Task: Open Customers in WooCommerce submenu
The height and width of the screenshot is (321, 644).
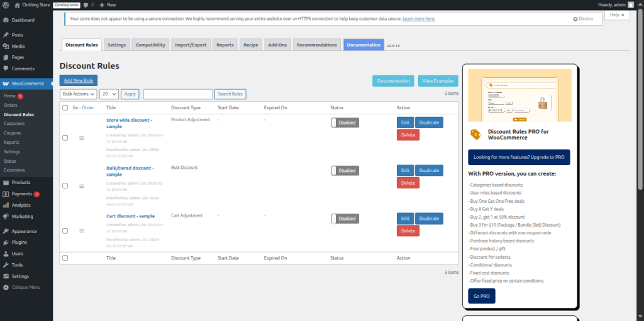Action: tap(14, 124)
